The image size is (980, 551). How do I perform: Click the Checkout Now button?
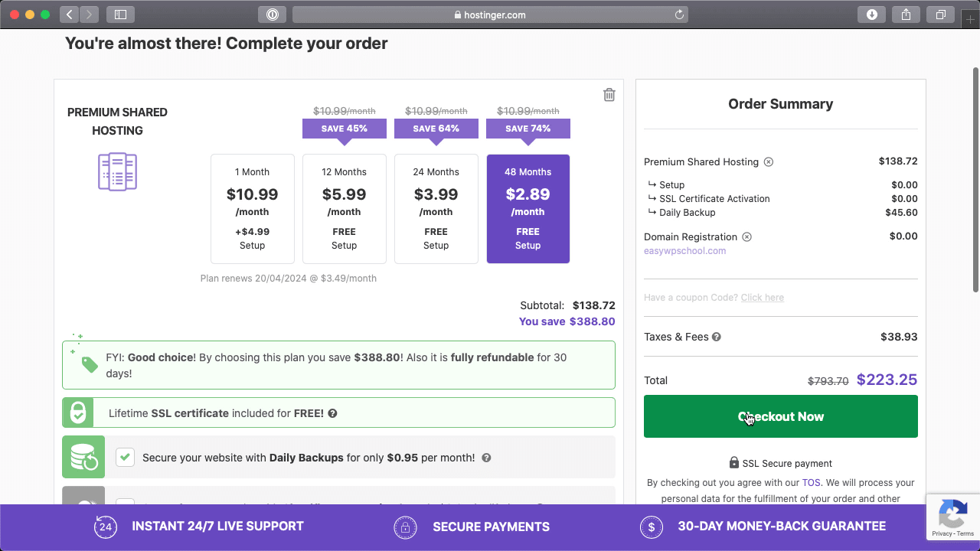(x=781, y=416)
